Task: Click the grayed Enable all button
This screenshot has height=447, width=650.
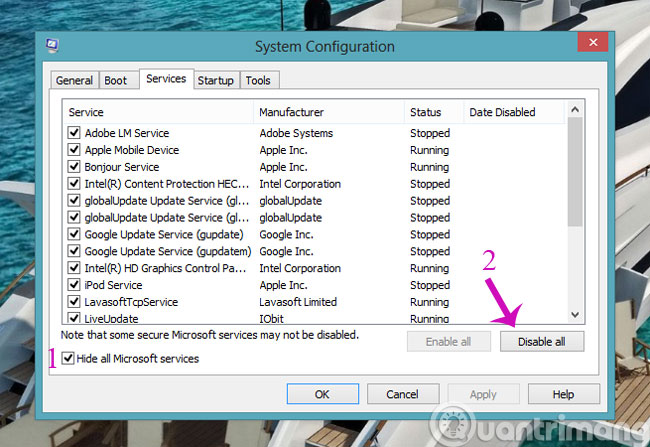Action: pos(449,342)
